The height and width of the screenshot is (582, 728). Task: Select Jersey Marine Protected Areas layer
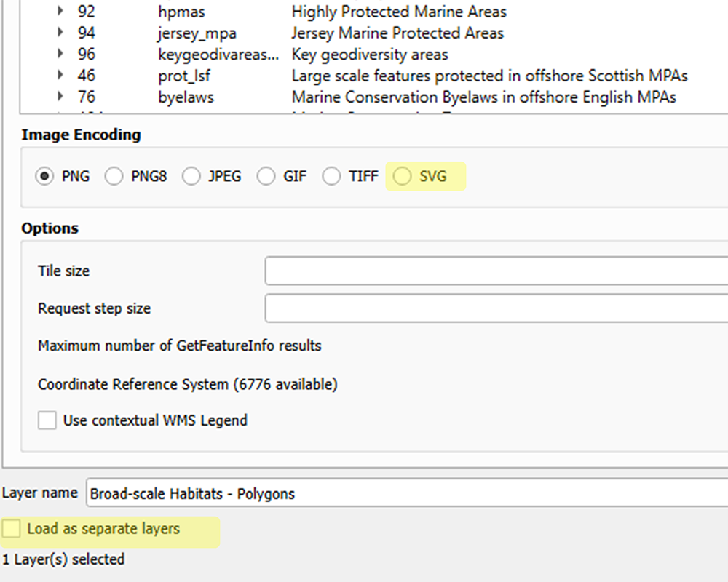click(397, 33)
